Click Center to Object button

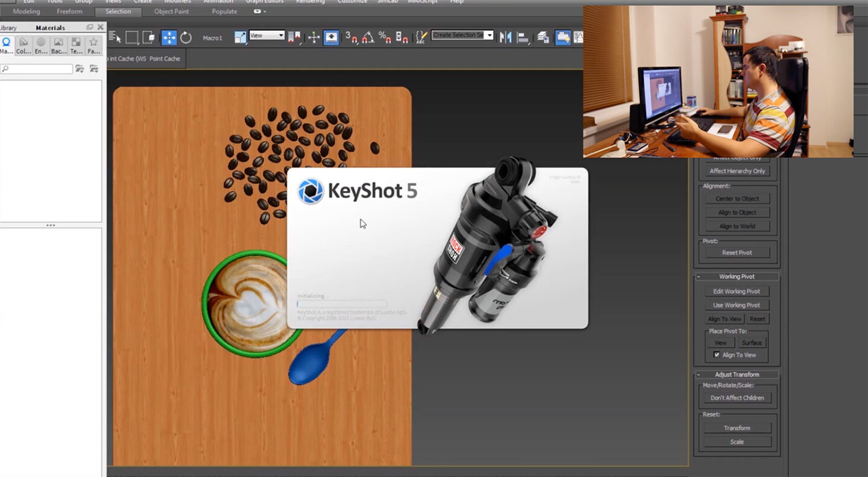tap(737, 199)
